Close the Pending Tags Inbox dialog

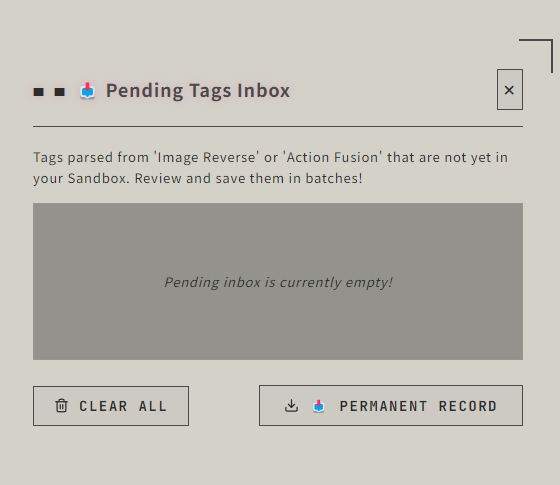point(510,90)
